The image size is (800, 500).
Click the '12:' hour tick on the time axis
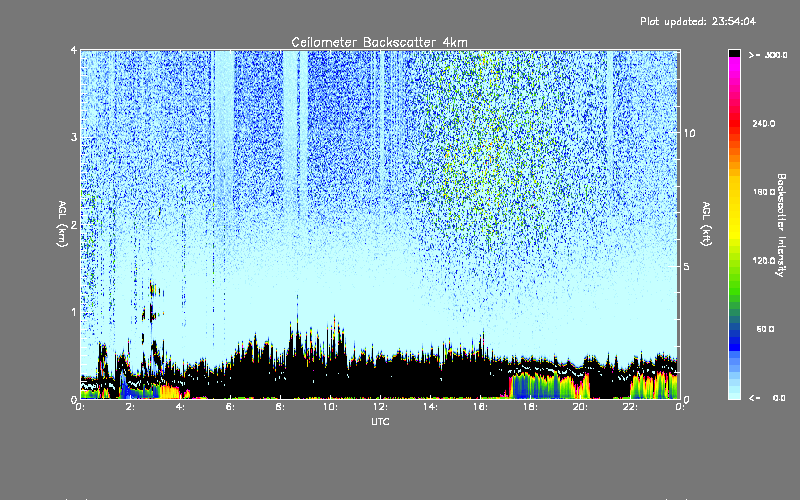coord(380,407)
